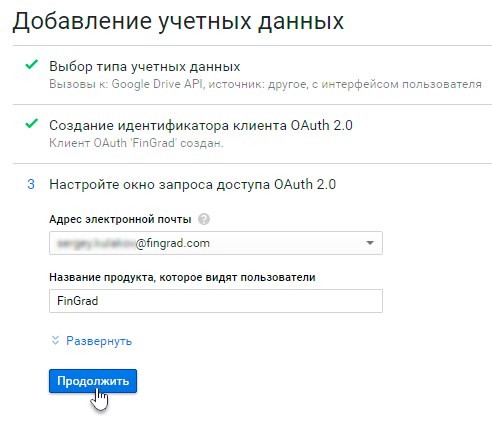Click green checkmark beside Выбор типа учетных данных
The image size is (492, 425).
[x=32, y=64]
